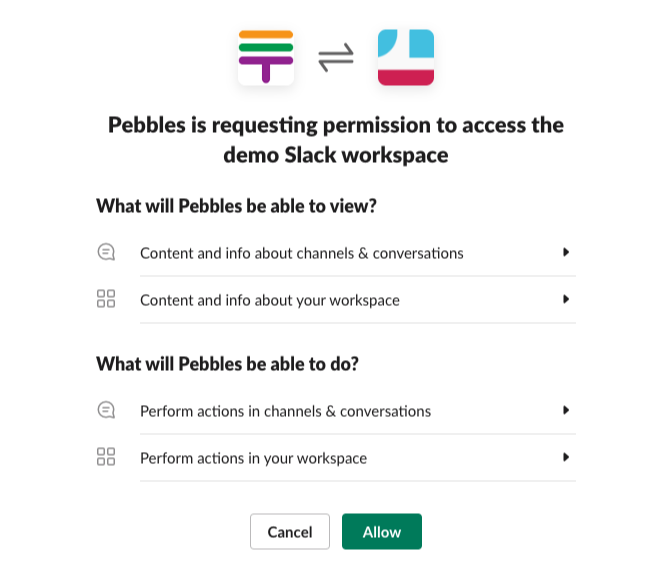Click grid icon beside workspace content row
The width and height of the screenshot is (646, 575).
coord(106,299)
